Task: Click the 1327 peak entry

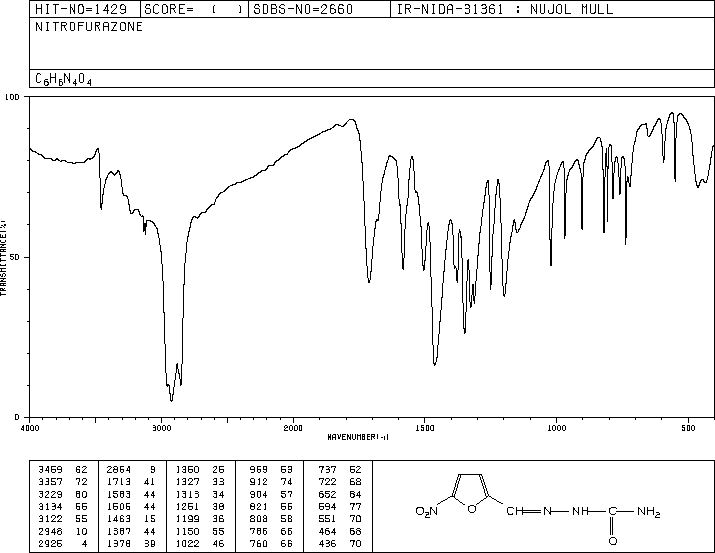Action: tap(200, 482)
